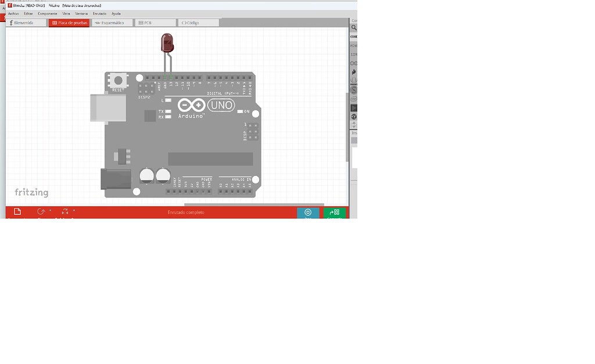
Task: Select the SparkFun flame parts bin
Action: click(354, 72)
